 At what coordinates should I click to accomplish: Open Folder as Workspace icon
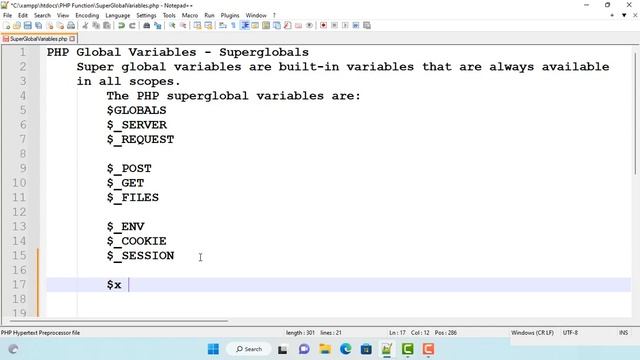pos(298,25)
